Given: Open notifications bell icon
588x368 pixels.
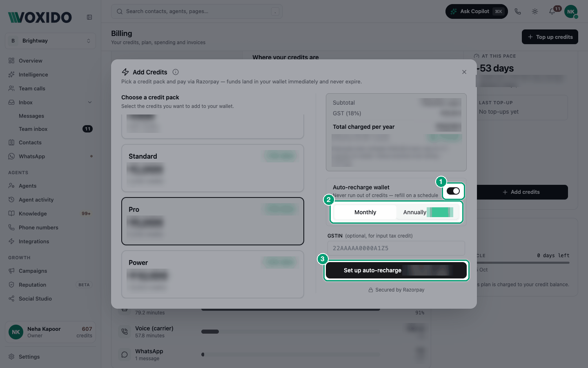Looking at the screenshot, I should (552, 11).
